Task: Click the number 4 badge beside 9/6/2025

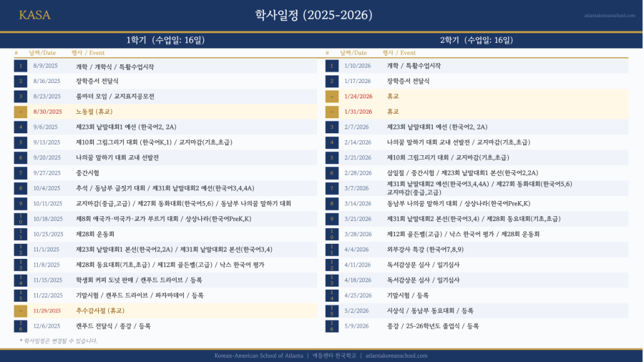Action: [x=21, y=127]
